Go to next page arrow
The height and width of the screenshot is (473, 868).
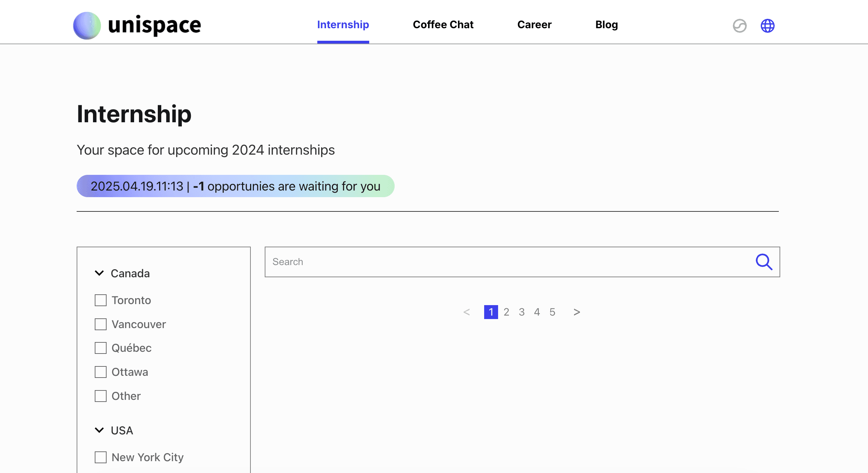coord(576,312)
